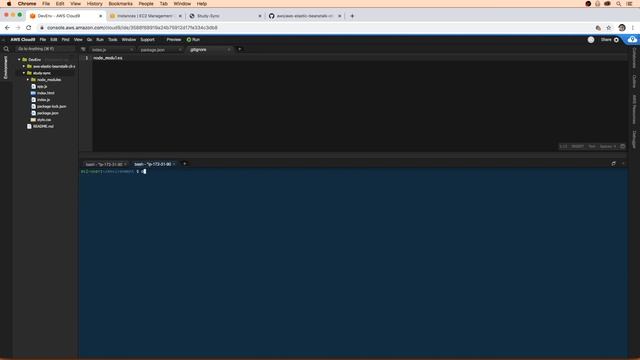Open Cloud9 File menu
The image size is (640, 360).
tap(42, 40)
